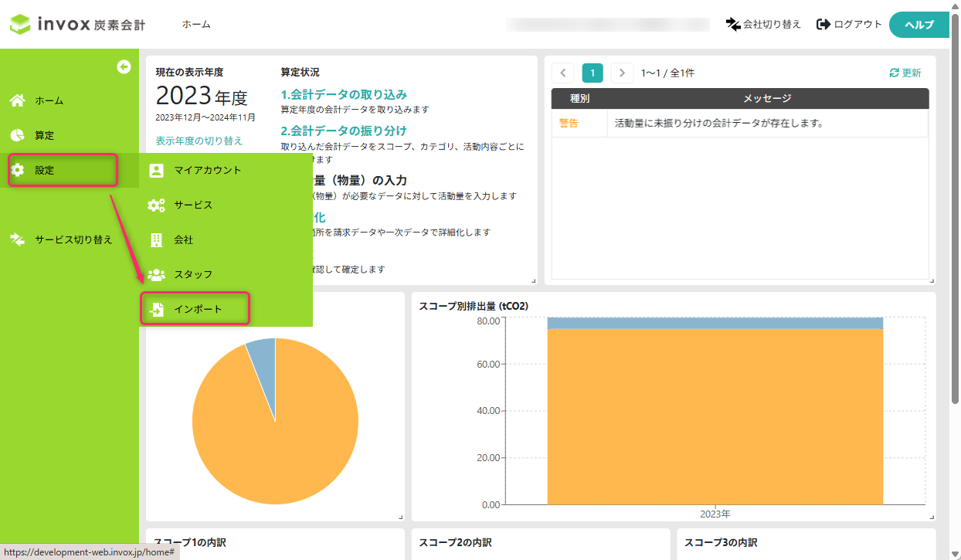Click 会社切り替え in the top bar
961x560 pixels.
763,25
